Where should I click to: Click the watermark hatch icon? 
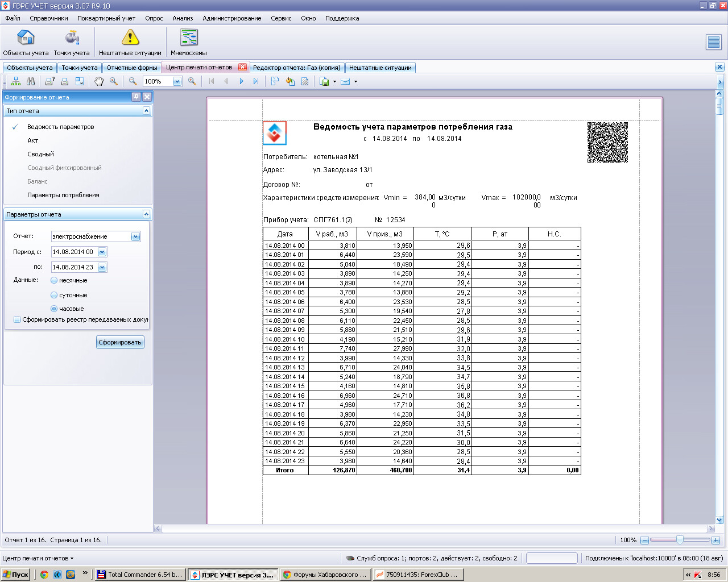coord(305,81)
